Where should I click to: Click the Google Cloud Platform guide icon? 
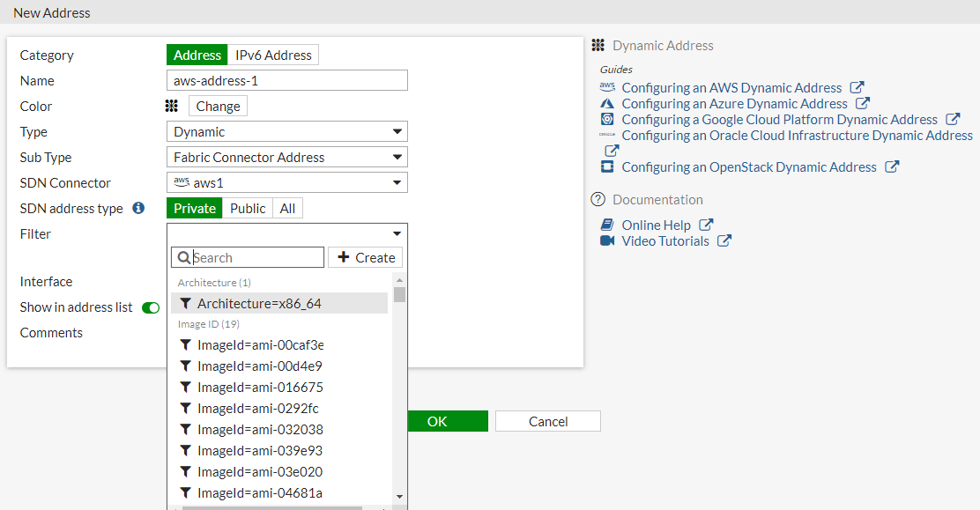tap(607, 120)
